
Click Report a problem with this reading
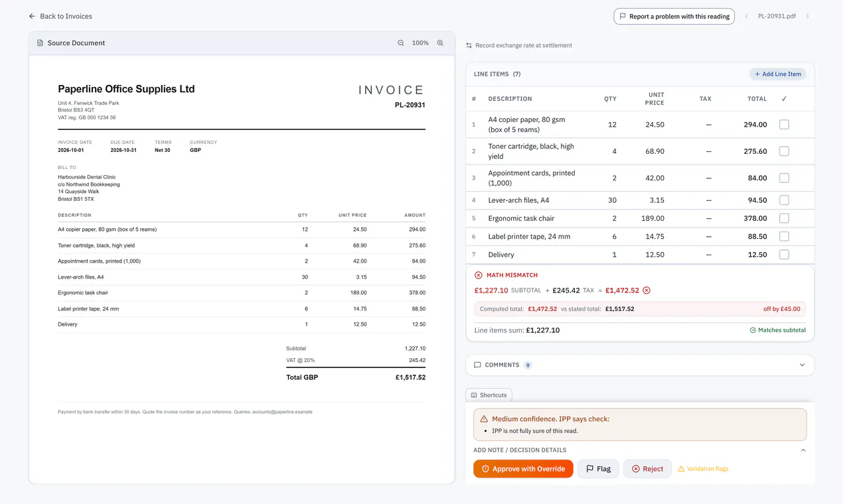click(674, 17)
